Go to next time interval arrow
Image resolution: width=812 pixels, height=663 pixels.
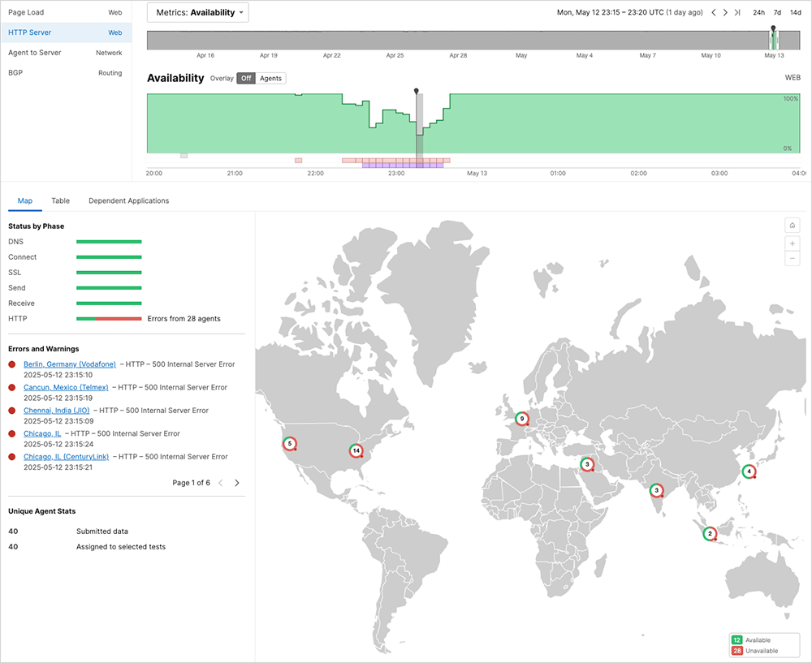click(725, 12)
